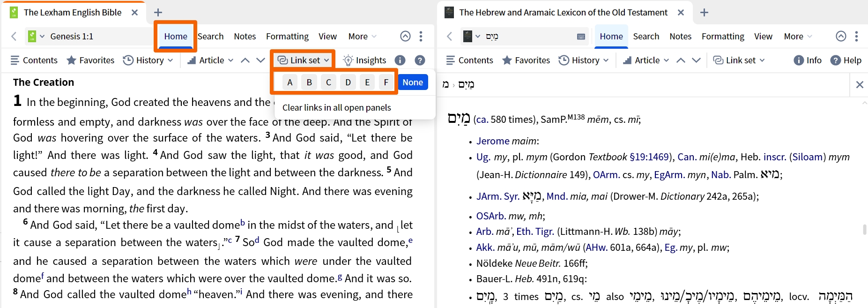Screen dimensions: 868x308
Task: Go to previous article in Lexicon panel
Action: tap(681, 60)
